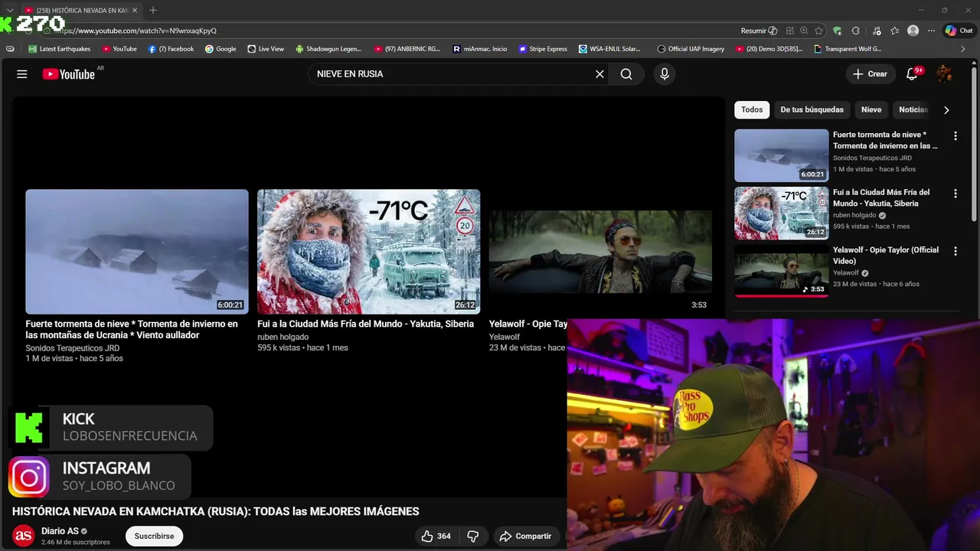Screen dimensions: 980x551
Task: Open the miAnmac Inicio bookmark
Action: coord(480,49)
